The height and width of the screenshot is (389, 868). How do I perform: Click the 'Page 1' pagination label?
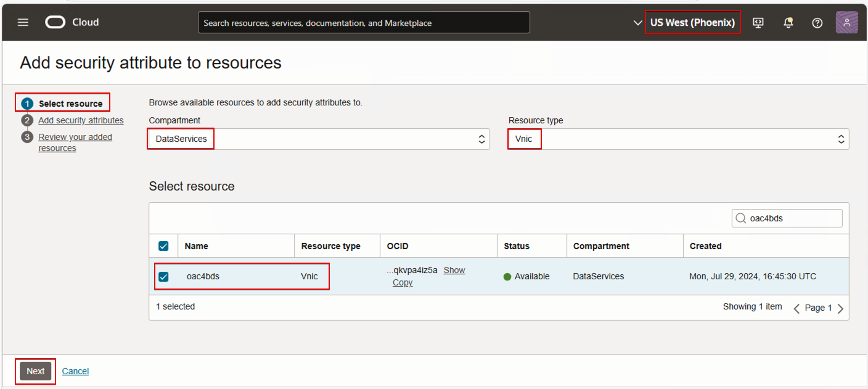pyautogui.click(x=819, y=308)
